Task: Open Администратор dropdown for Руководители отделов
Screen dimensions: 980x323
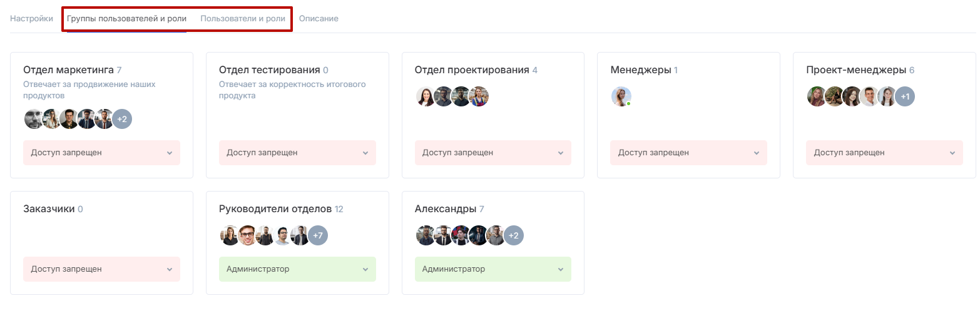Action: pyautogui.click(x=297, y=269)
